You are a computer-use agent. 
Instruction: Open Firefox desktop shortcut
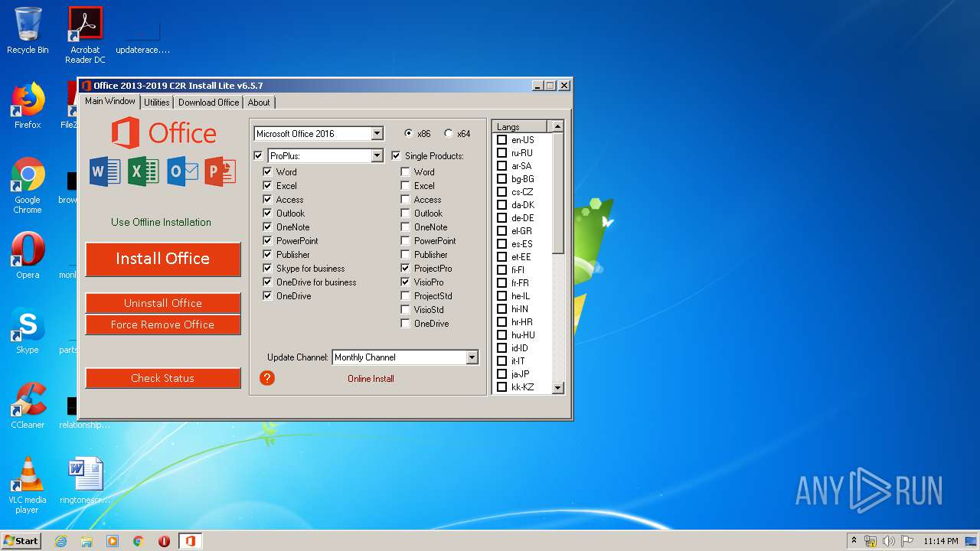28,106
